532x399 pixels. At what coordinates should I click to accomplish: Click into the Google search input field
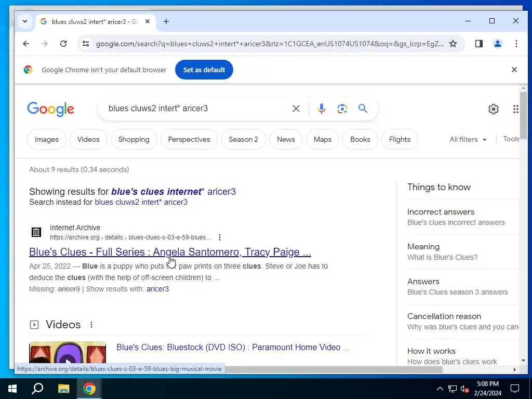coord(197,109)
